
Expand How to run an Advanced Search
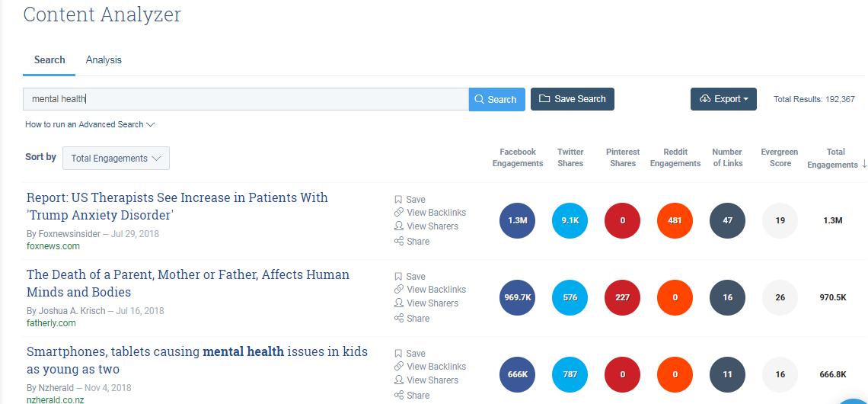pos(90,124)
